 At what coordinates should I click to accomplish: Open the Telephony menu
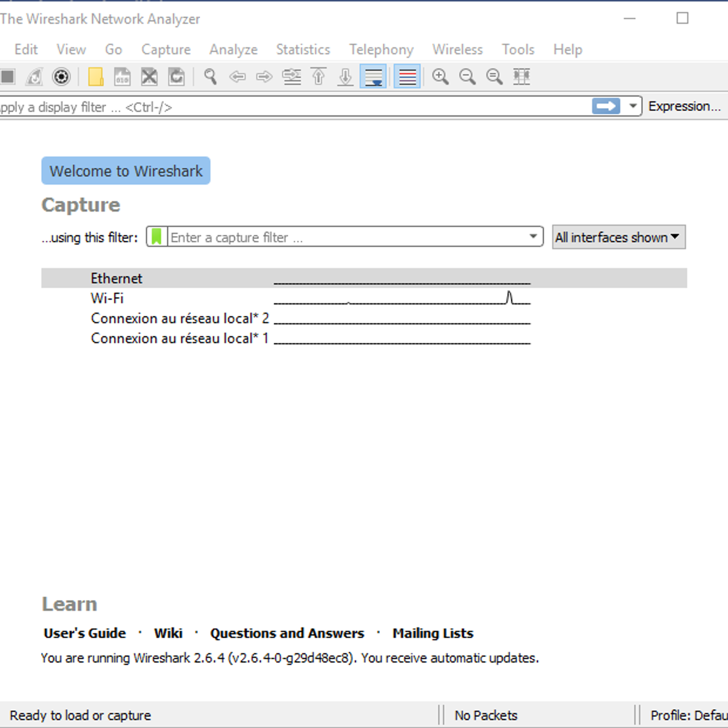tap(381, 50)
